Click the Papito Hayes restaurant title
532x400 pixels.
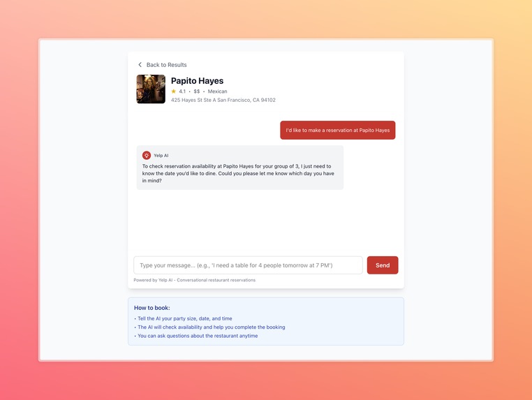(197, 81)
